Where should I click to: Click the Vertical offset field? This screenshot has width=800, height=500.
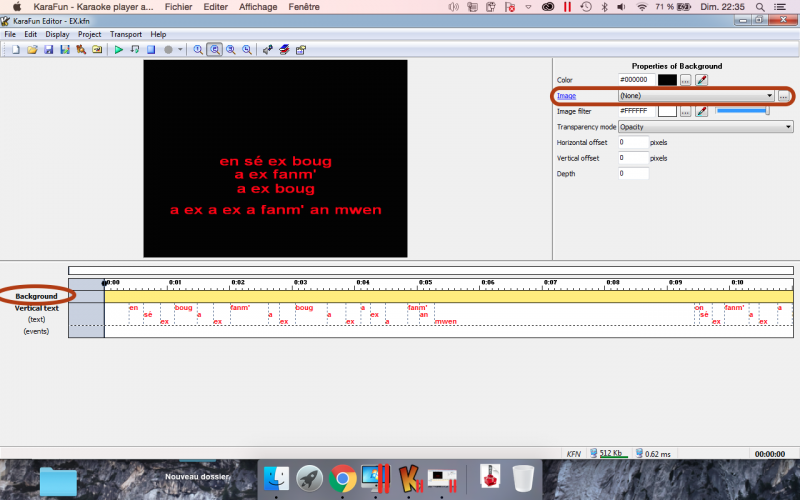click(633, 158)
